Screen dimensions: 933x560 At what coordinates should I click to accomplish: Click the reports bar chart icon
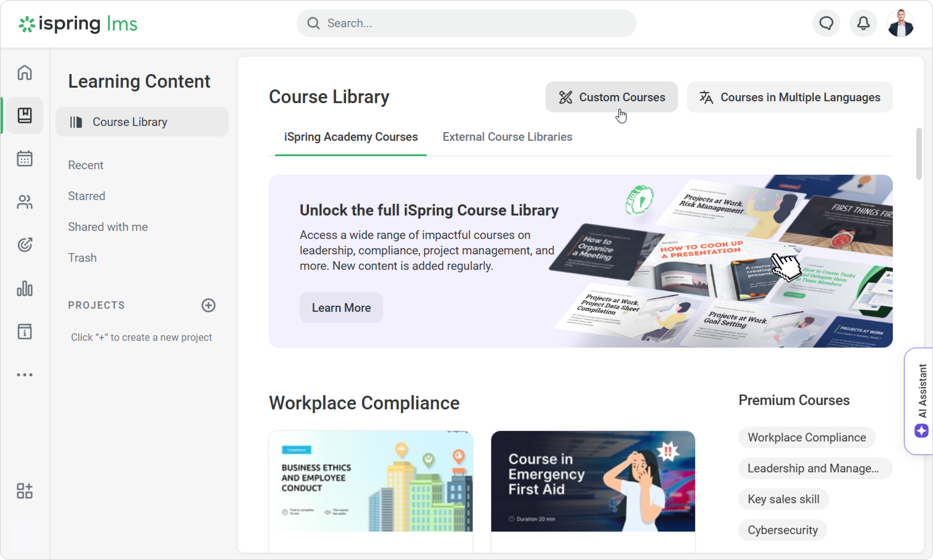tap(24, 289)
